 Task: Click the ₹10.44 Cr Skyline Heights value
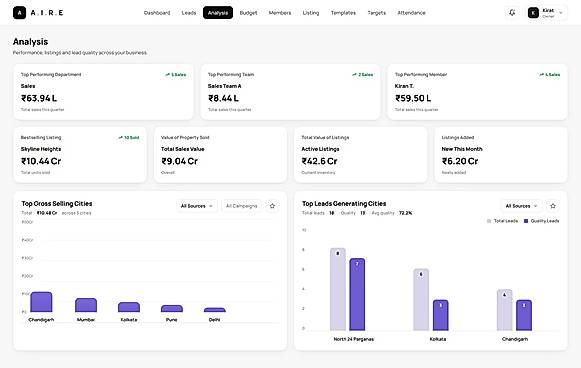[41, 161]
